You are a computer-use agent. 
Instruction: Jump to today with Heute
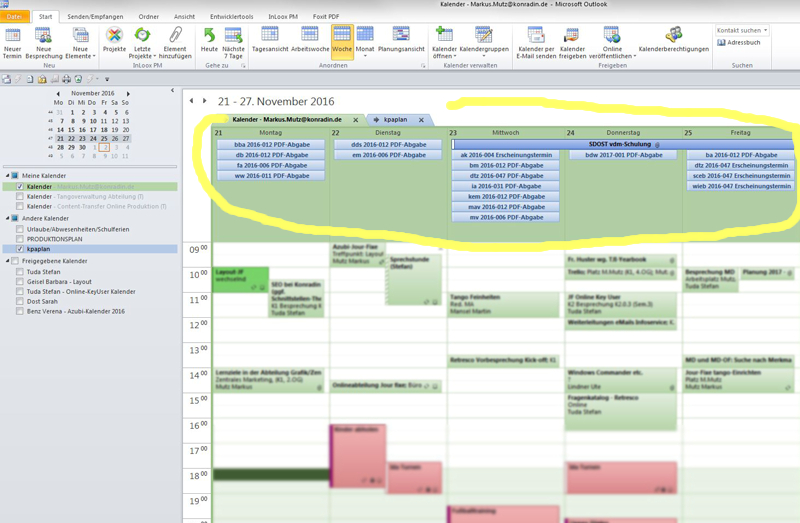pyautogui.click(x=209, y=41)
